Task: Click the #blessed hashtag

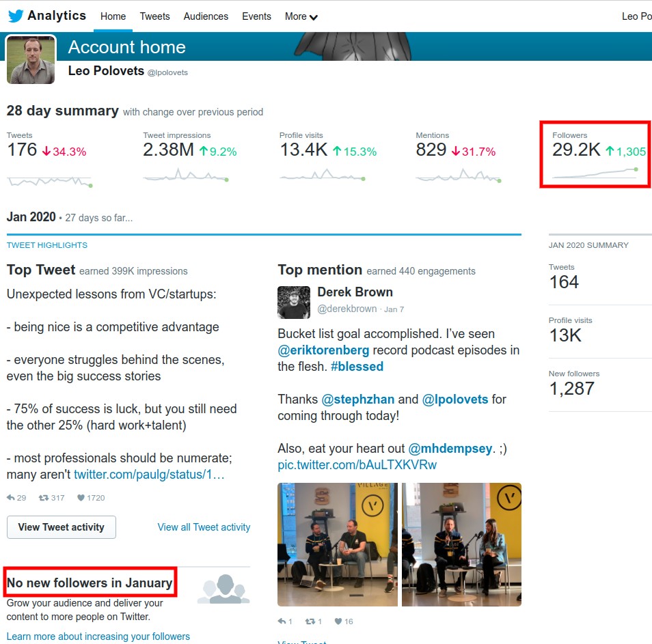Action: [x=357, y=367]
